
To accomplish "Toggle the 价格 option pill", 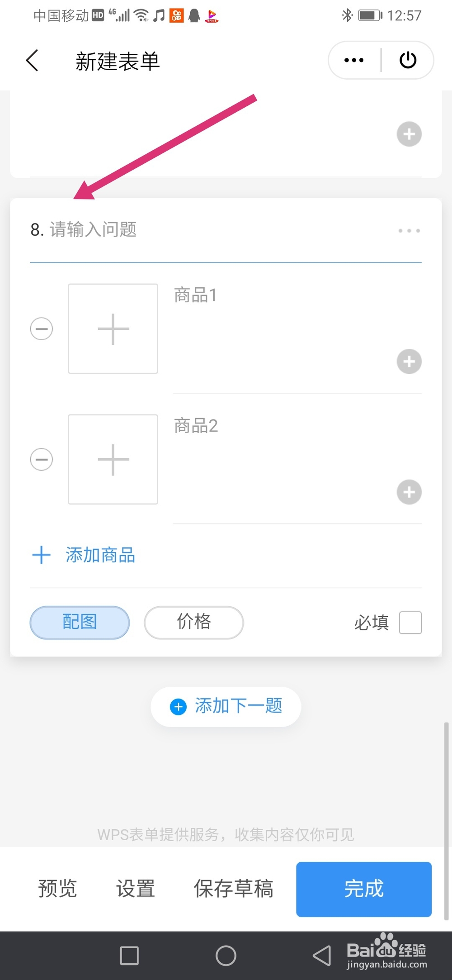I will click(x=194, y=623).
